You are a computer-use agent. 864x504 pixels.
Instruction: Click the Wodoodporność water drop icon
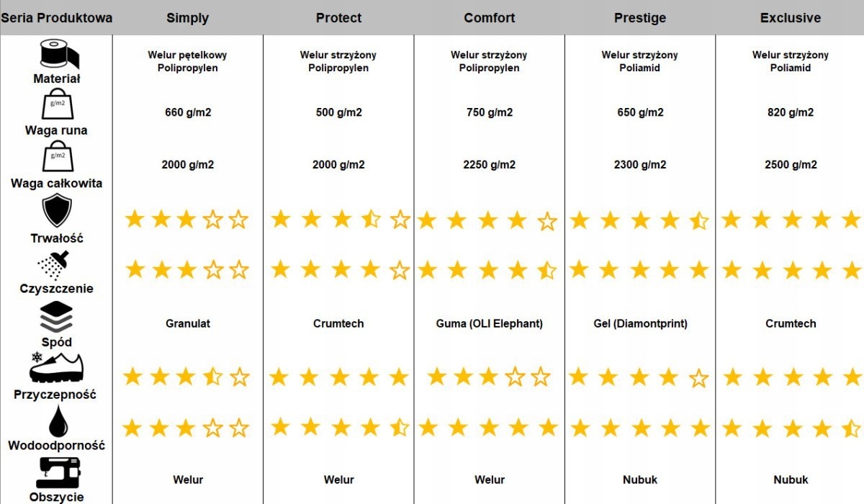pyautogui.click(x=56, y=421)
